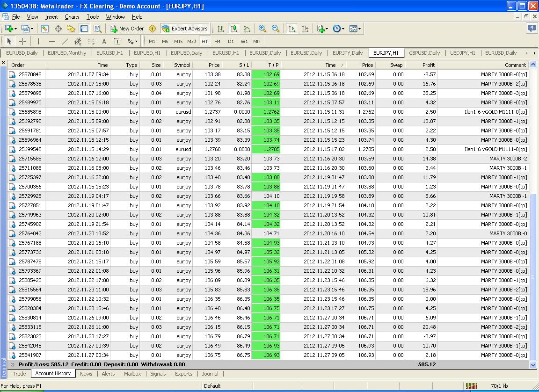Select the Crosshair tool
The image size is (539, 392).
coord(22,42)
